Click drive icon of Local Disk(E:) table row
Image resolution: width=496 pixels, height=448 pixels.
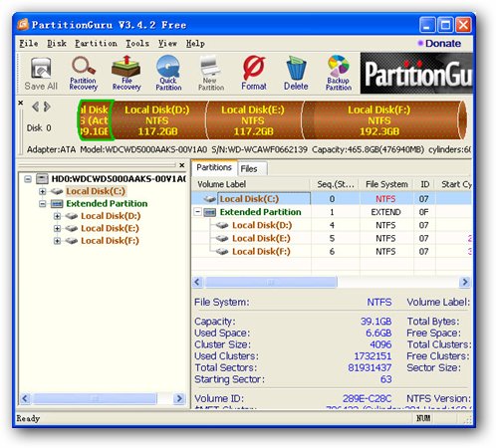[222, 238]
